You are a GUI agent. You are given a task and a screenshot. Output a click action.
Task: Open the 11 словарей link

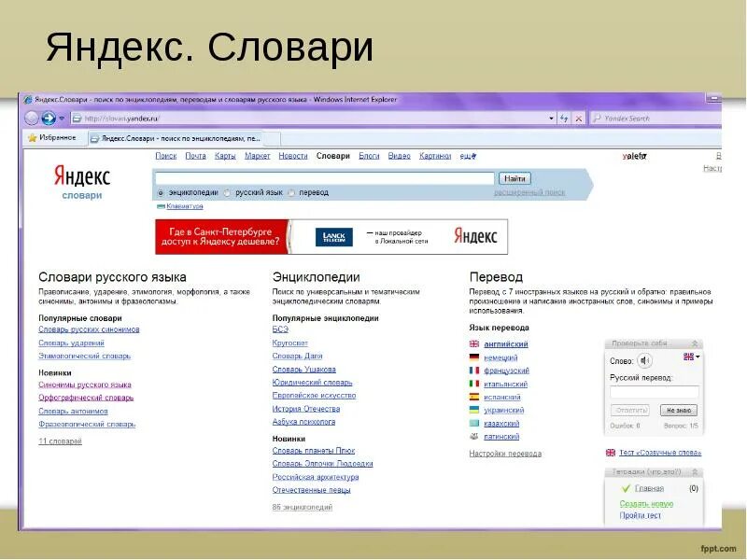coord(60,441)
